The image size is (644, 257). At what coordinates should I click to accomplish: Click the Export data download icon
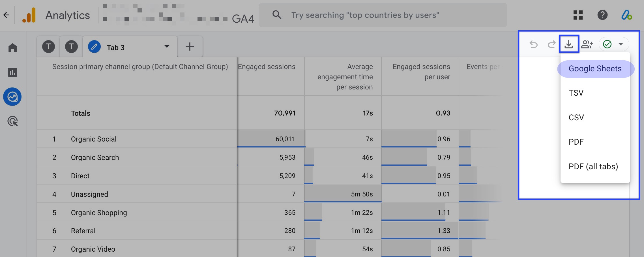pyautogui.click(x=569, y=44)
